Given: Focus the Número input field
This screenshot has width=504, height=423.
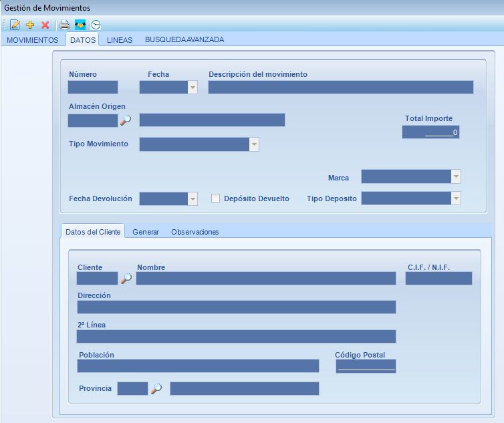Looking at the screenshot, I should tap(93, 87).
